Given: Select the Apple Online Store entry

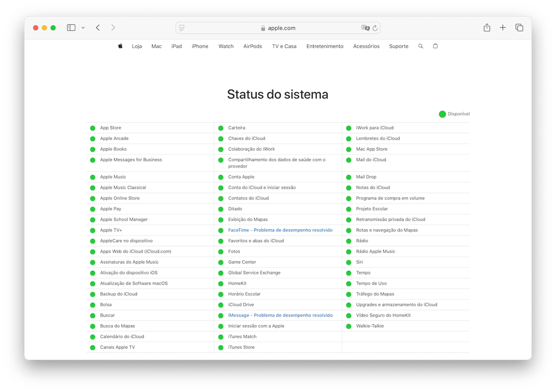Looking at the screenshot, I should point(120,198).
